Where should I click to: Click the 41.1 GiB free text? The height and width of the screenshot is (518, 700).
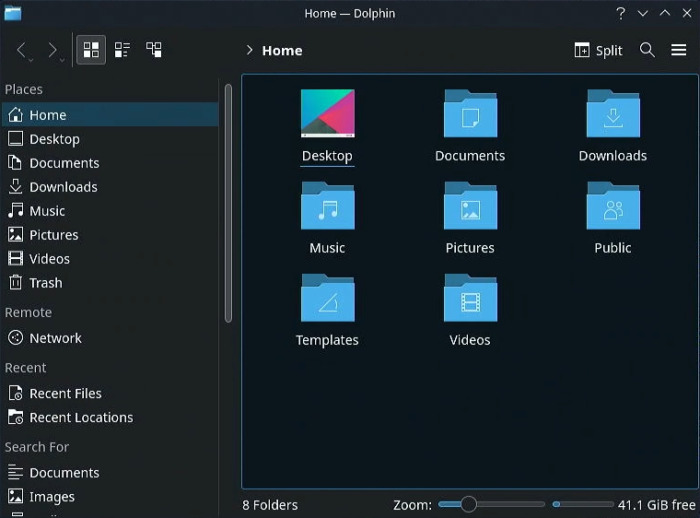[657, 505]
